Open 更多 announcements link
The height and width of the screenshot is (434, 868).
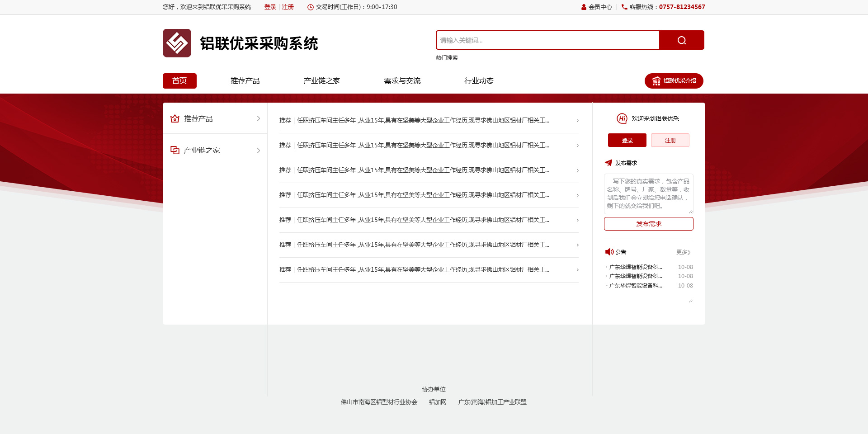683,252
